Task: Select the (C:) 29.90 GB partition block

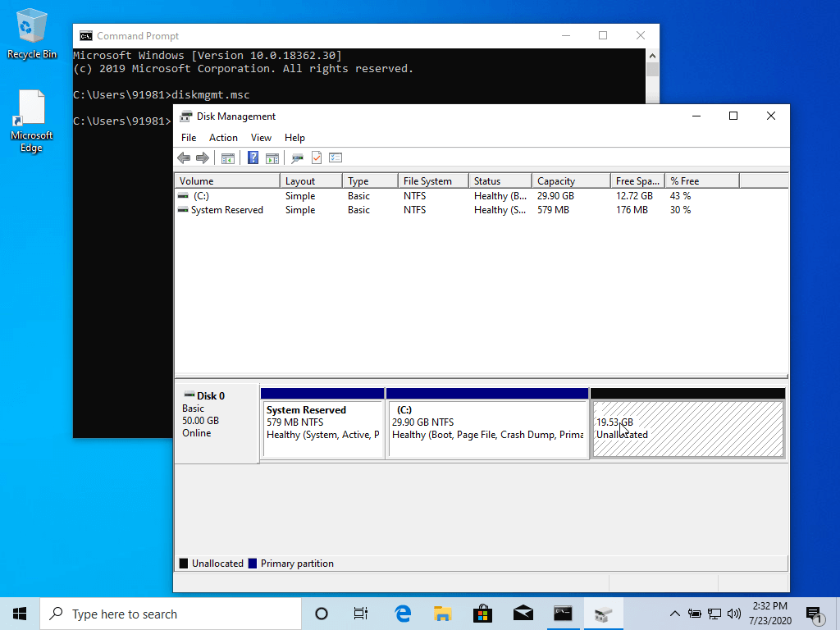Action: [x=487, y=423]
